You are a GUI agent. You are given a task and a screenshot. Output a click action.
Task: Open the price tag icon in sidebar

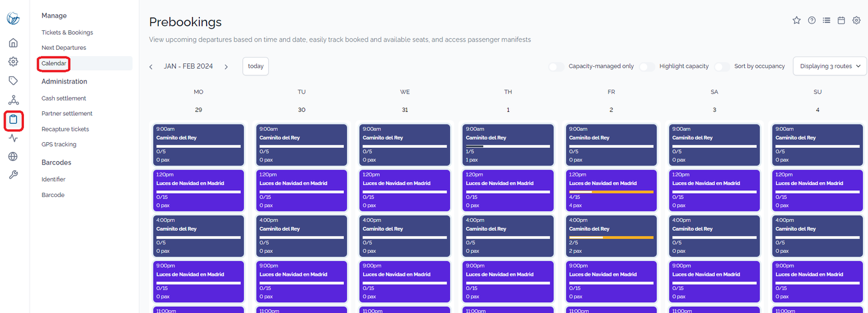(x=13, y=81)
